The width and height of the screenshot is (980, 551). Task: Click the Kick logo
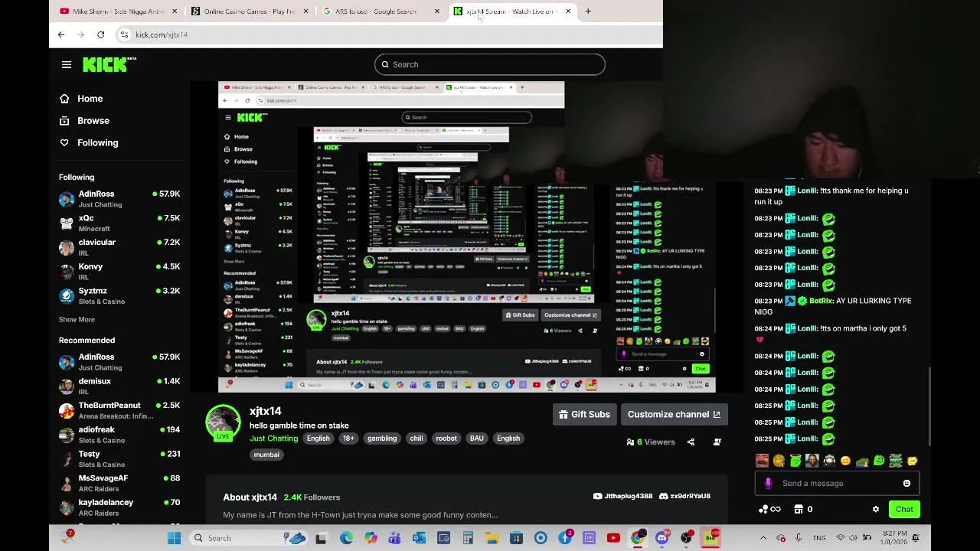109,65
